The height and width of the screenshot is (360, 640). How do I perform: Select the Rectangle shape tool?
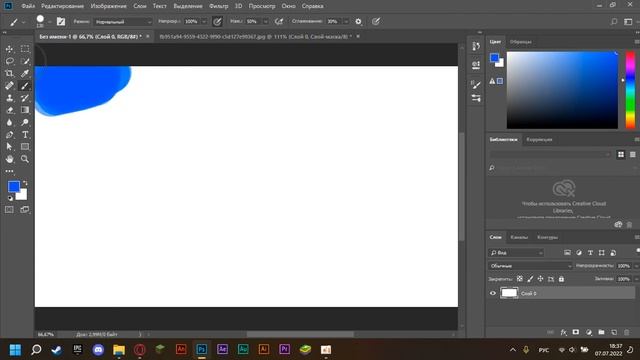pos(25,147)
